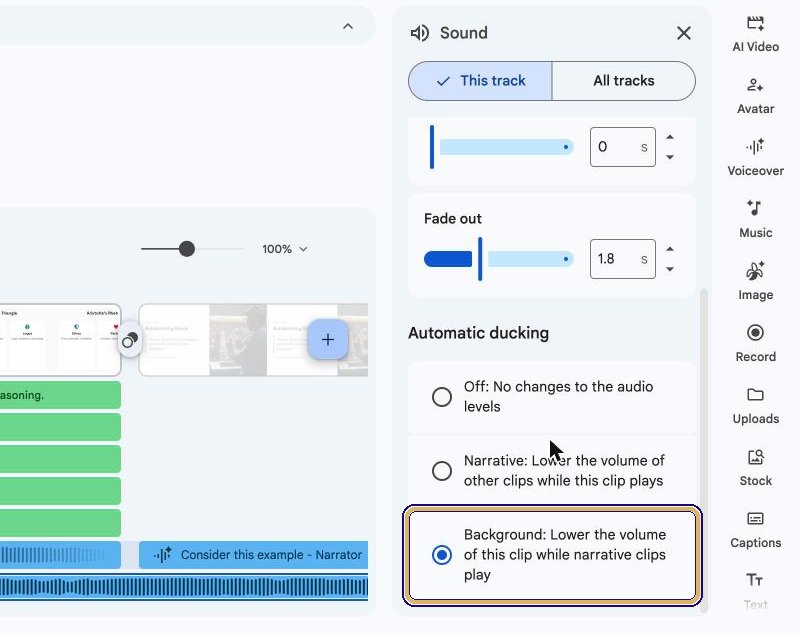
Task: Add a new scene with plus button
Action: point(328,340)
